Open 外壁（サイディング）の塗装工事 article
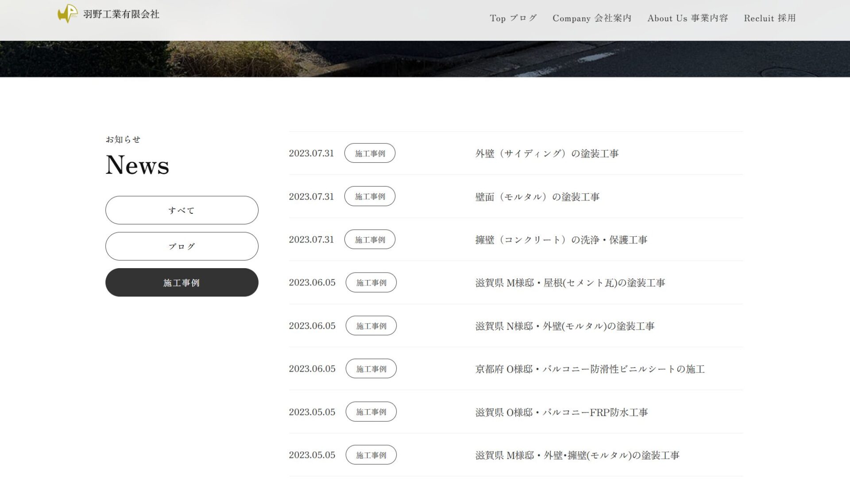 (x=547, y=154)
